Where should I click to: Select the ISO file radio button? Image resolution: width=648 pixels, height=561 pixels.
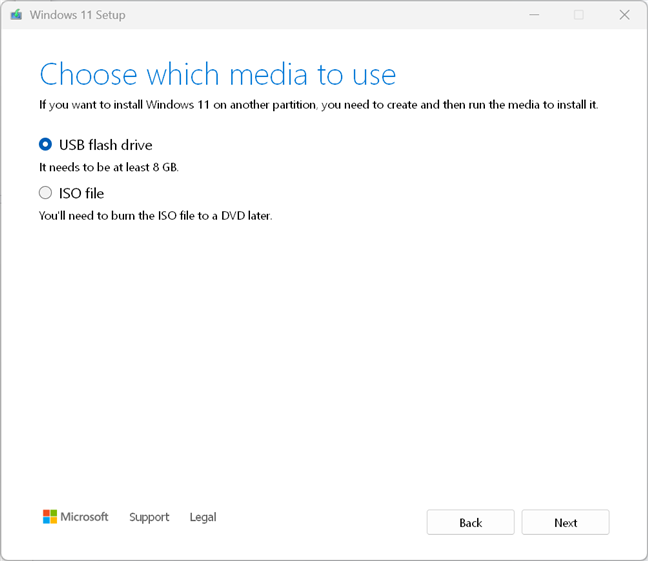point(45,193)
